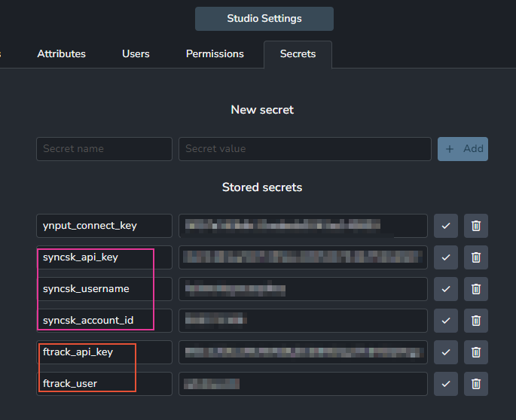
Task: Focus the Secret name input field
Action: click(104, 149)
